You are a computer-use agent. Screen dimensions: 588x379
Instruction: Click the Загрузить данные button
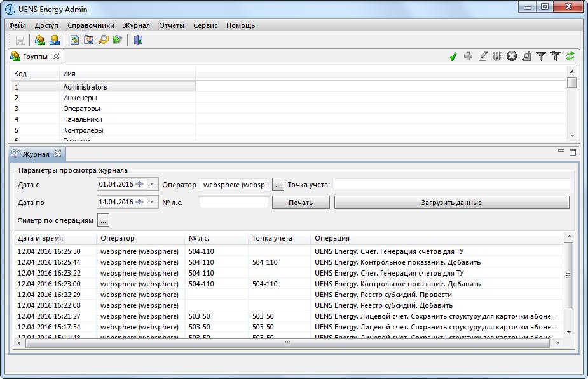[451, 203]
